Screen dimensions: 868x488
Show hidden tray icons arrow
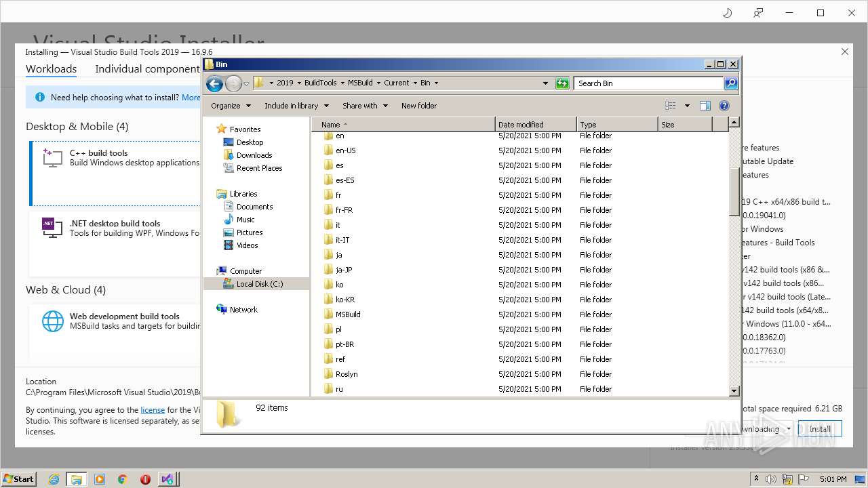(x=755, y=479)
